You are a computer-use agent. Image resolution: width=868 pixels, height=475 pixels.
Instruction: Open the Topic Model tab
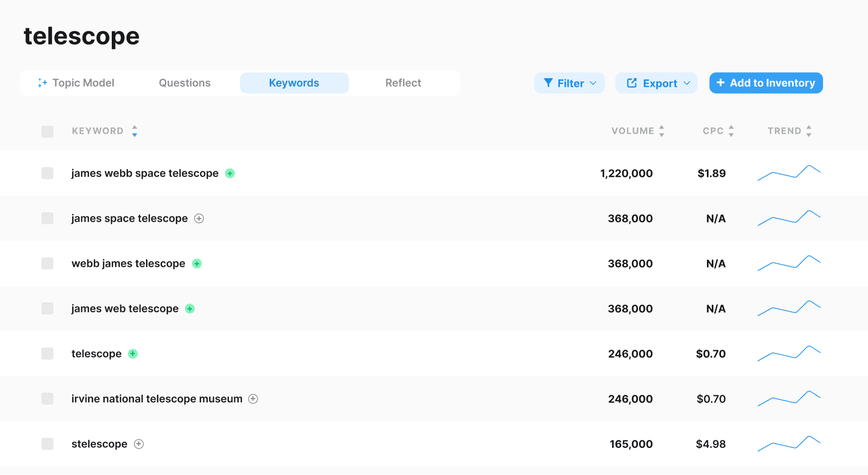(x=76, y=83)
